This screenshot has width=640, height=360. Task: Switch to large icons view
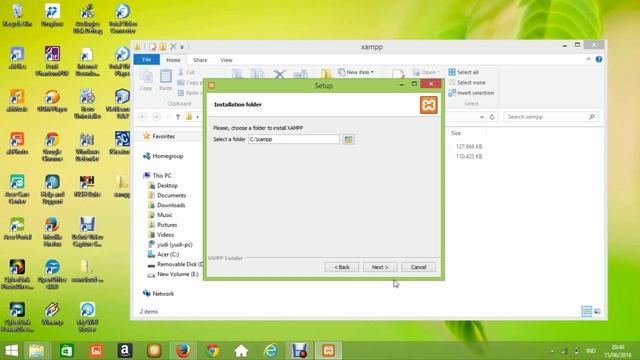597,311
